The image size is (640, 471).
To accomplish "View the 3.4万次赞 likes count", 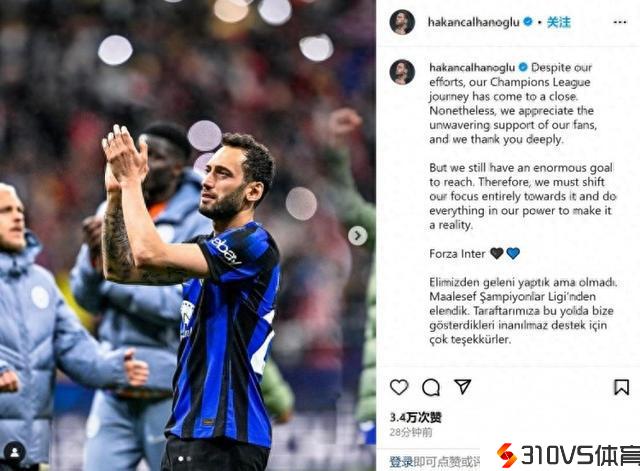I will [x=415, y=417].
